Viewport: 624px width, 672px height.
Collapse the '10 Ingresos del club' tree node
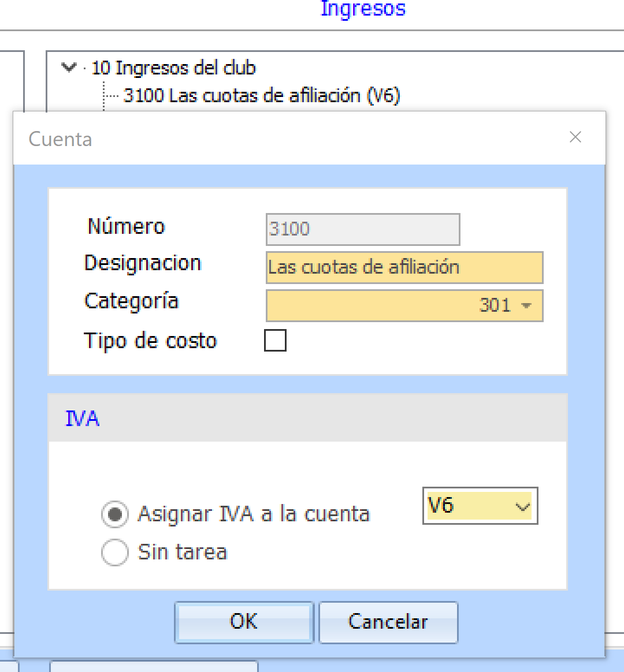tap(69, 68)
